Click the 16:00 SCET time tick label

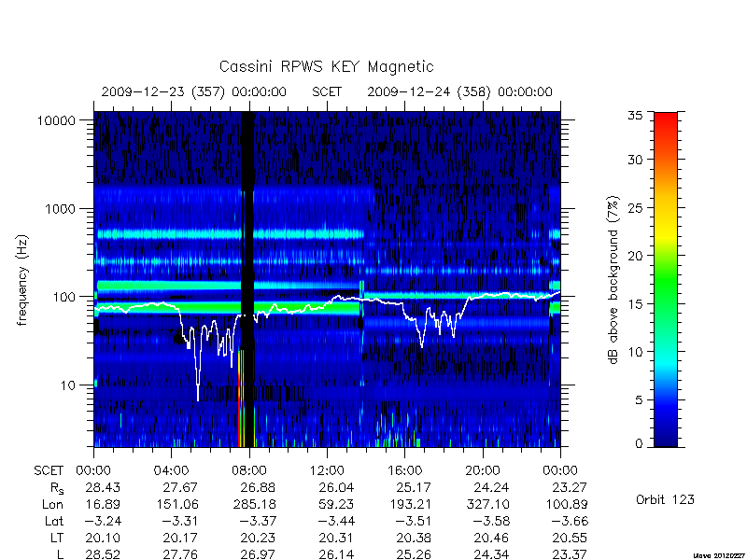pos(404,471)
